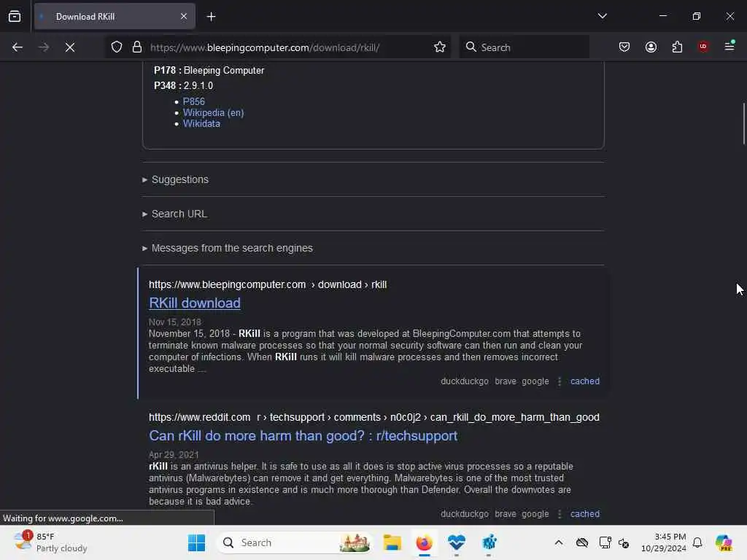Image resolution: width=747 pixels, height=560 pixels.
Task: Click the P348 : 2.9.1.0 version text
Action: [x=183, y=86]
